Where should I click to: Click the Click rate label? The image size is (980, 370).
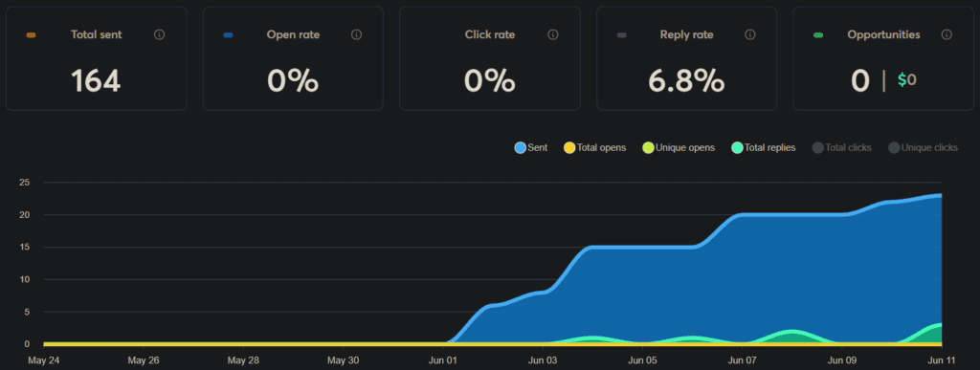(x=490, y=35)
